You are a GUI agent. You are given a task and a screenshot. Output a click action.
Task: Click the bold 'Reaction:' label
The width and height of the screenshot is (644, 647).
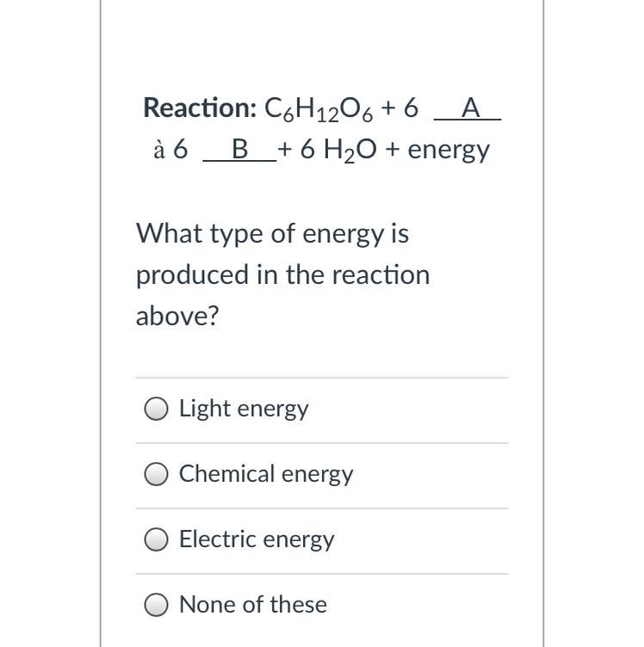[200, 108]
